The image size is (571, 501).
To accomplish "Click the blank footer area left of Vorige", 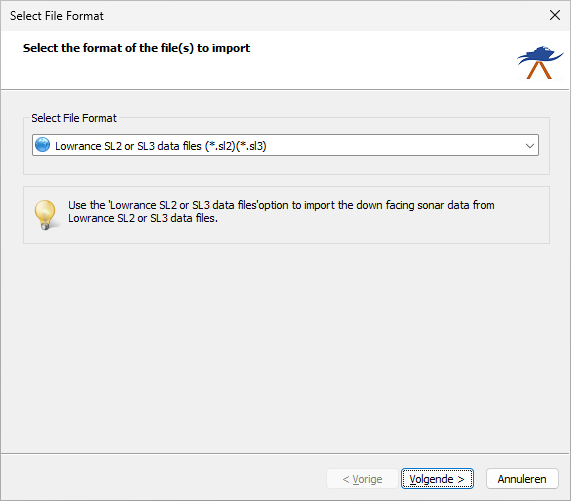I will [164, 479].
